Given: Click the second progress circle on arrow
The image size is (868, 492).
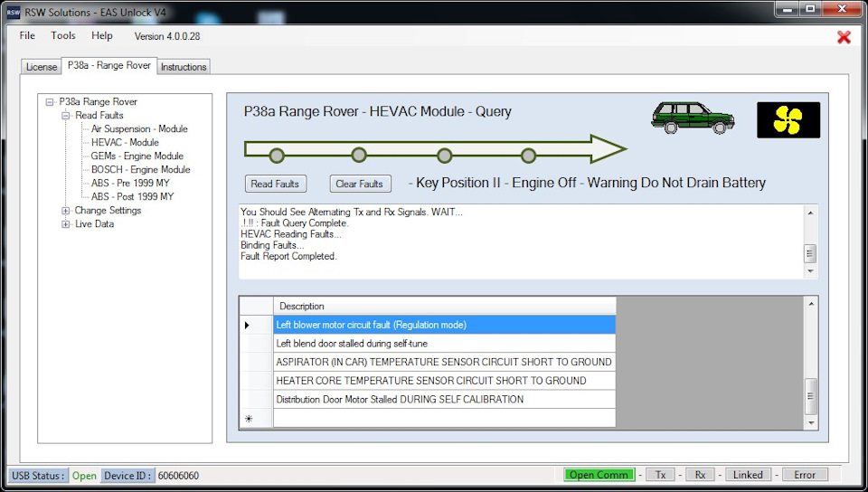Looking at the screenshot, I should [x=359, y=155].
